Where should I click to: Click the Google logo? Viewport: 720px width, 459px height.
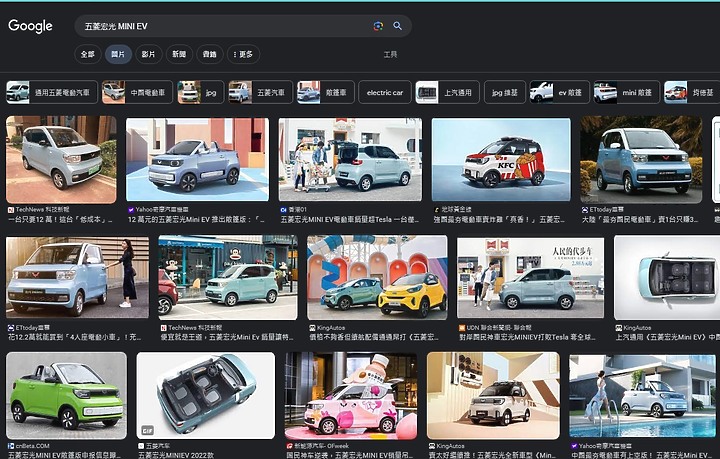tap(30, 26)
